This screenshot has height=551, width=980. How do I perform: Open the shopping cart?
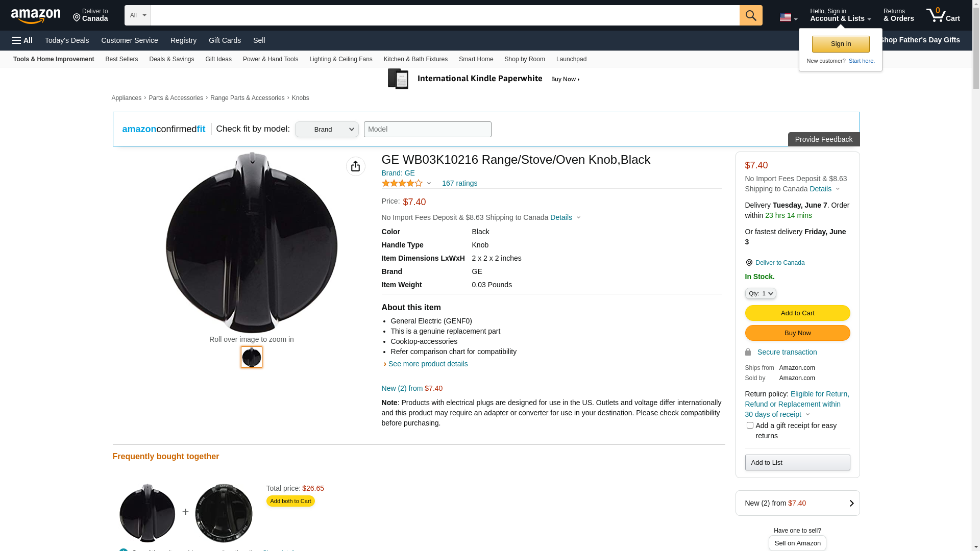943,15
